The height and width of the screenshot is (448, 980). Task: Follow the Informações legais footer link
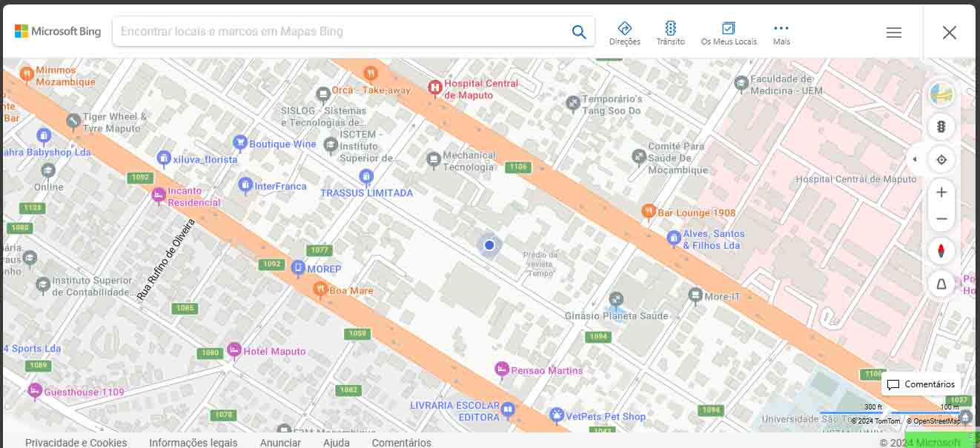193,442
